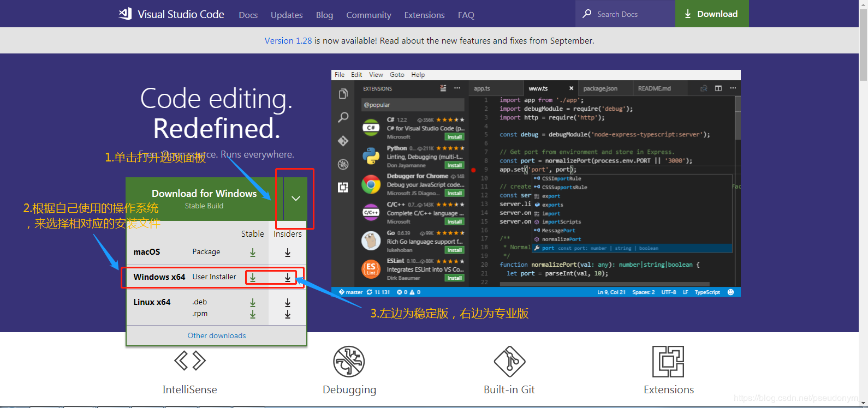Image resolution: width=868 pixels, height=408 pixels.
Task: Download macOS Insiders package
Action: tap(288, 253)
